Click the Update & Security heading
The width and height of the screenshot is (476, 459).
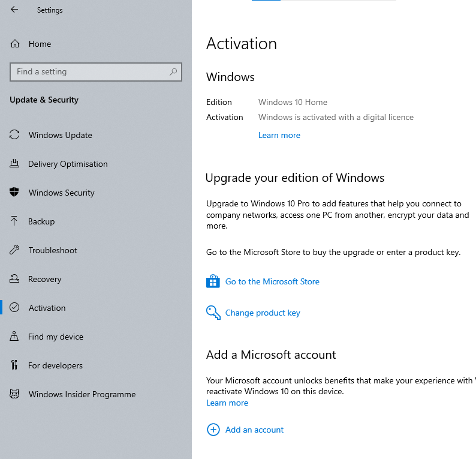click(44, 100)
